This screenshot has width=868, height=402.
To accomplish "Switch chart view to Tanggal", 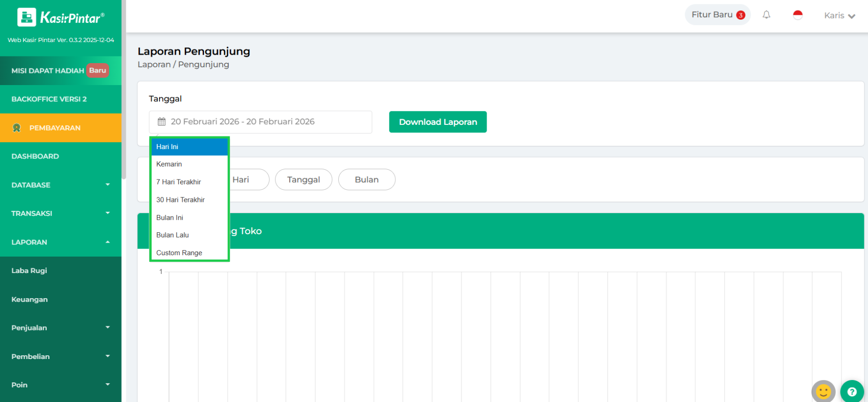I will 303,179.
